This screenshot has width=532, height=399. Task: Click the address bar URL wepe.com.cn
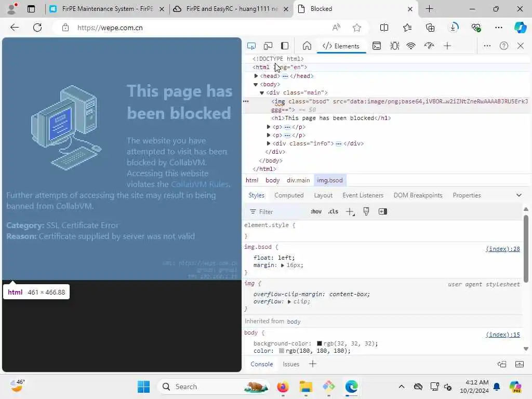pos(110,28)
